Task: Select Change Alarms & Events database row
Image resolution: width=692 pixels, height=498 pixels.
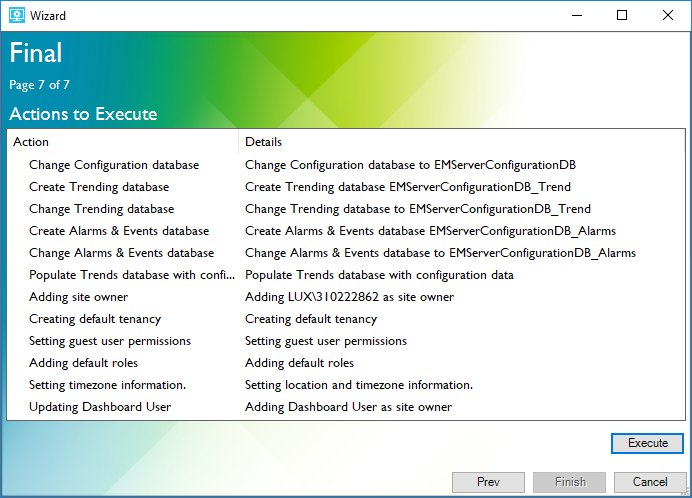Action: (121, 253)
